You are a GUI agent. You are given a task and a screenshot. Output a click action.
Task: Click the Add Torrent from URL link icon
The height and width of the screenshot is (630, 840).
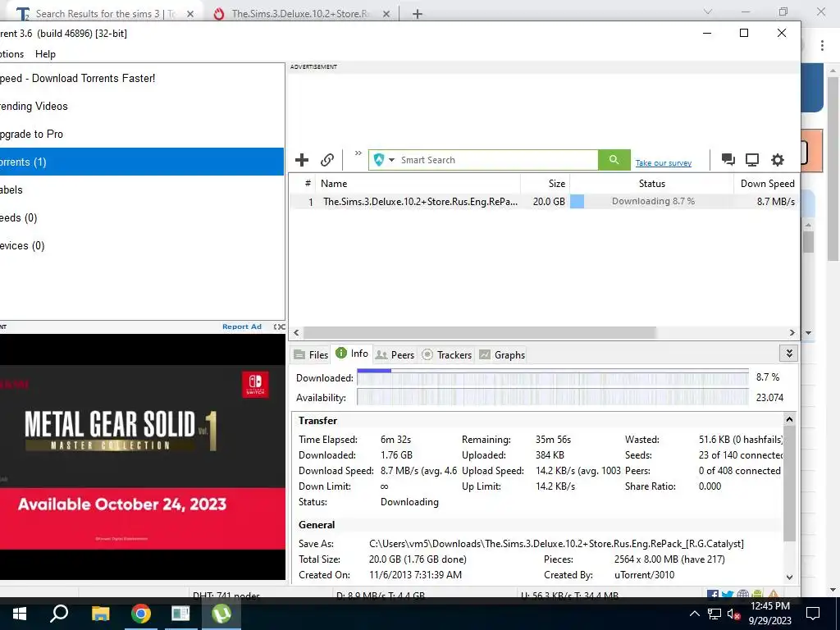326,160
